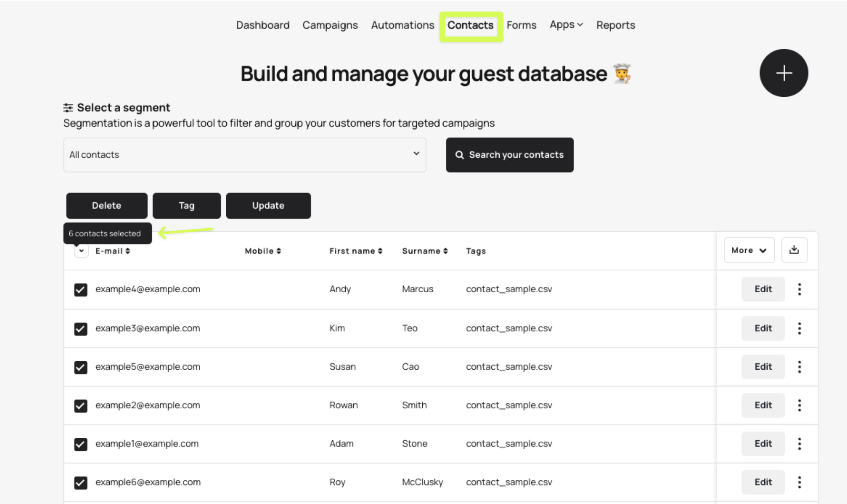Open three-dot menu for Adam Stone
The image size is (847, 504).
point(799,444)
